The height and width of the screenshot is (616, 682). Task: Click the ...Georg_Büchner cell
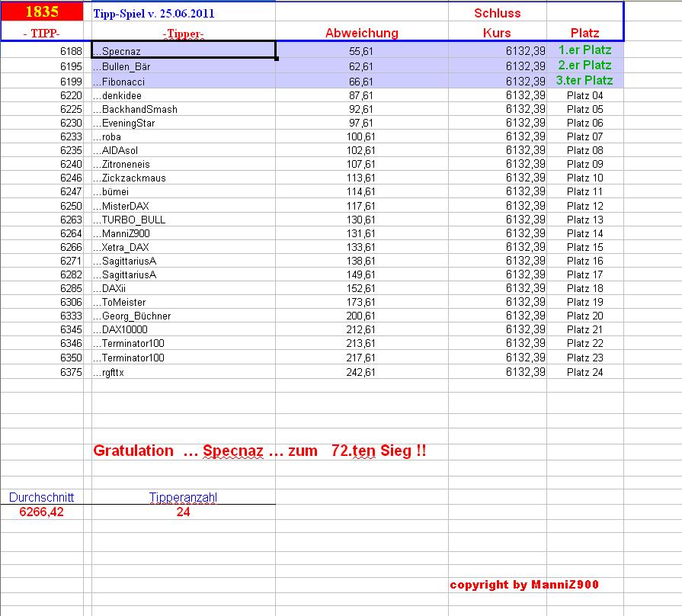[183, 316]
